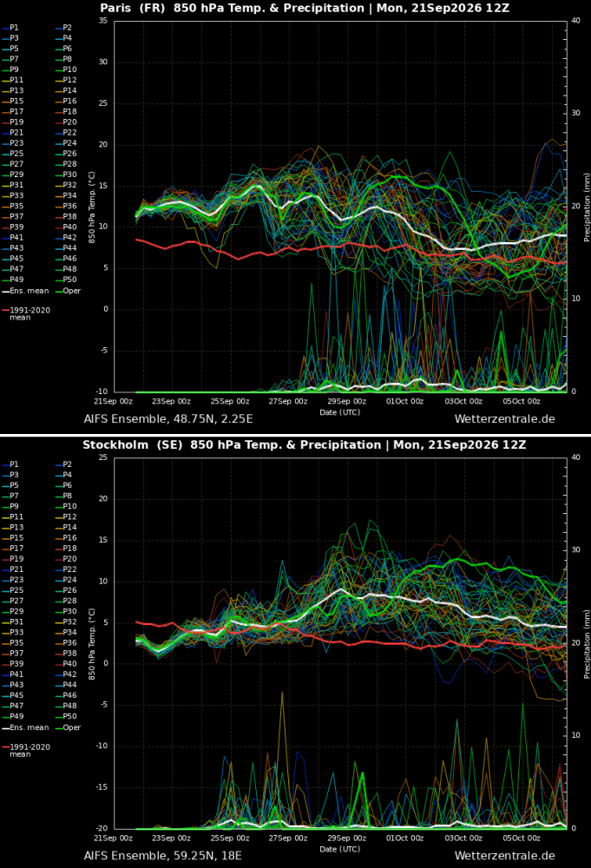Click '05Oct 00z' axis label in Paris chart

pos(522,402)
